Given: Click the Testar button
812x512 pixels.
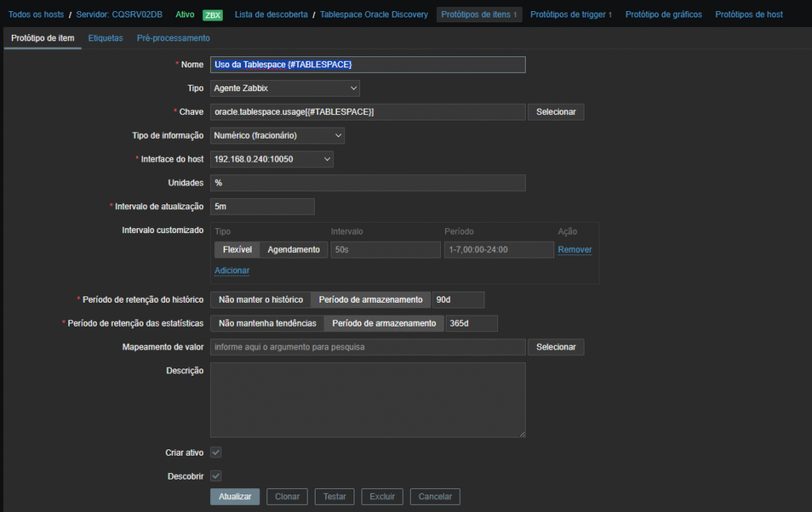Looking at the screenshot, I should [x=335, y=496].
